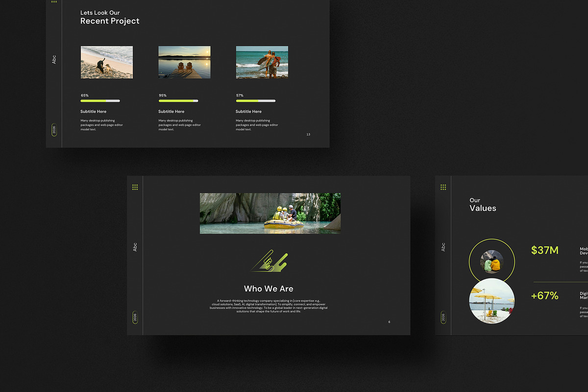Select the '+67%' figure
This screenshot has width=588, height=392.
545,295
